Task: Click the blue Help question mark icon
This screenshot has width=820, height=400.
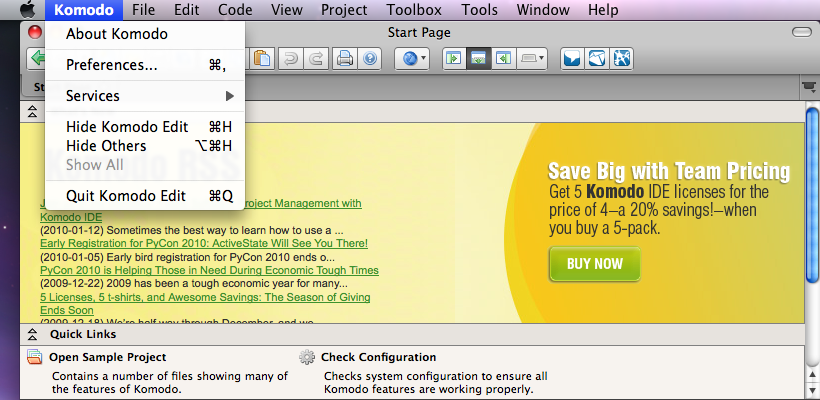Action: pos(370,59)
